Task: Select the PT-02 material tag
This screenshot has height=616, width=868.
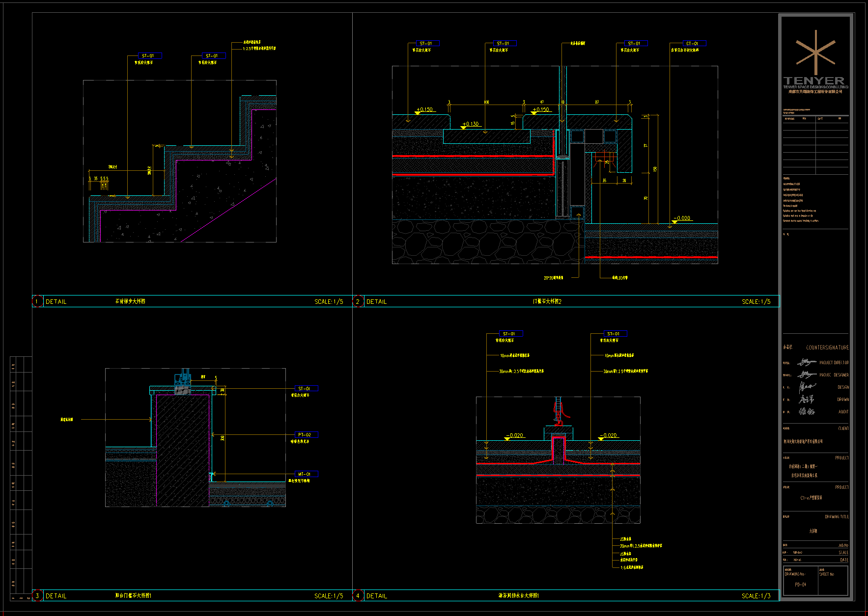Action: click(306, 435)
